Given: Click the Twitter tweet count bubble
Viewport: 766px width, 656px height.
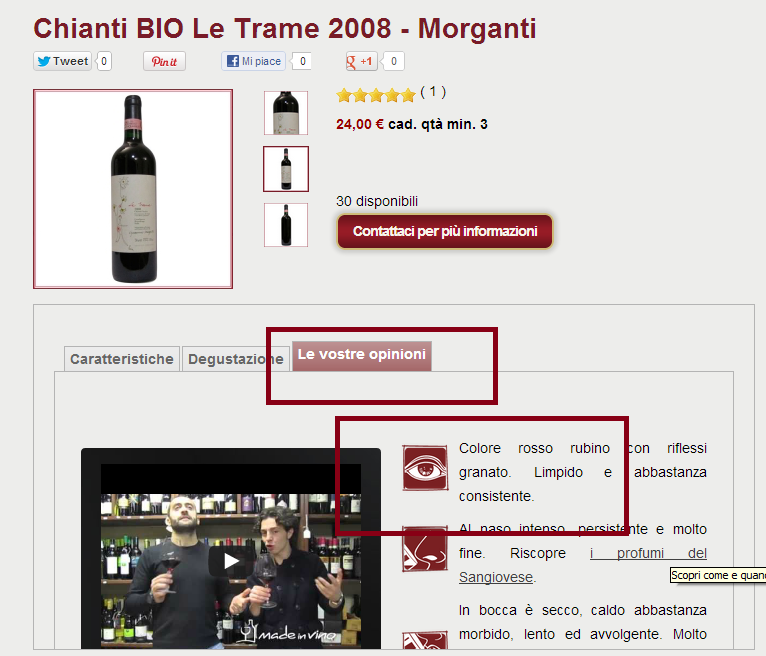Looking at the screenshot, I should (104, 61).
